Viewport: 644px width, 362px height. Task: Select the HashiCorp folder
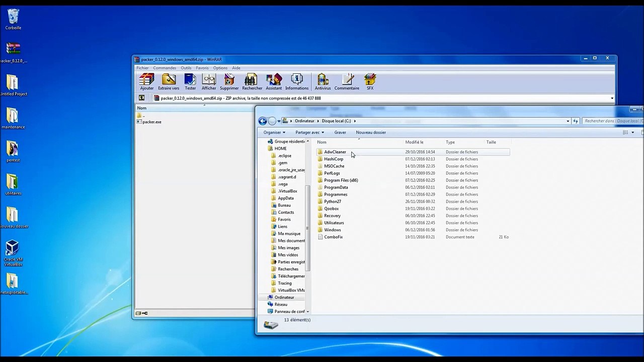point(334,159)
